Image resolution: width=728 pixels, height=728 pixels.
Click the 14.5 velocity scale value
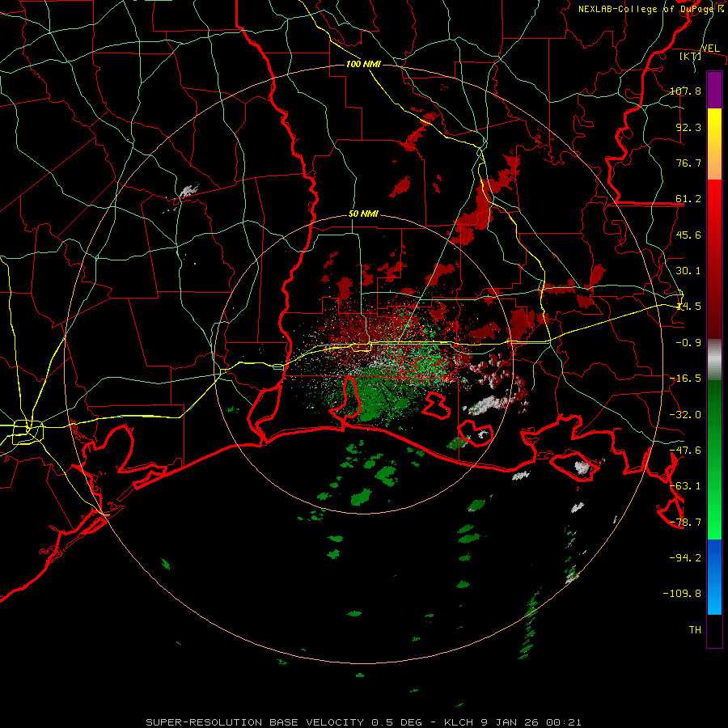pos(688,307)
